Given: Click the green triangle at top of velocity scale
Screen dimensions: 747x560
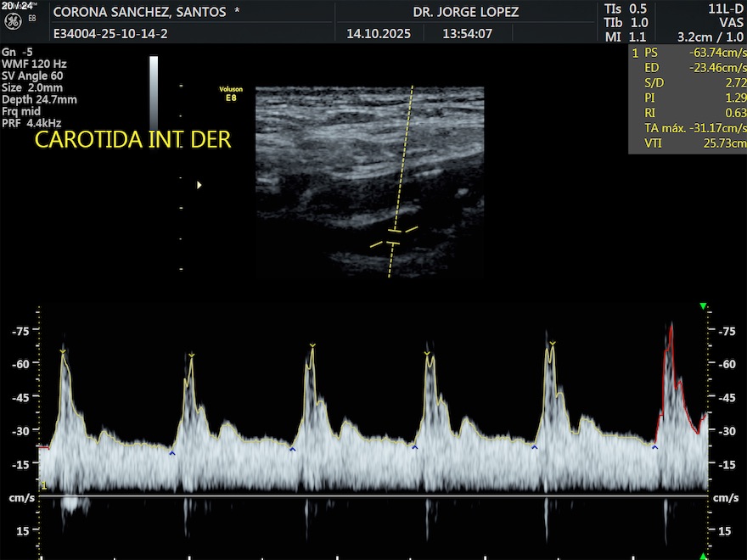Looking at the screenshot, I should (703, 306).
